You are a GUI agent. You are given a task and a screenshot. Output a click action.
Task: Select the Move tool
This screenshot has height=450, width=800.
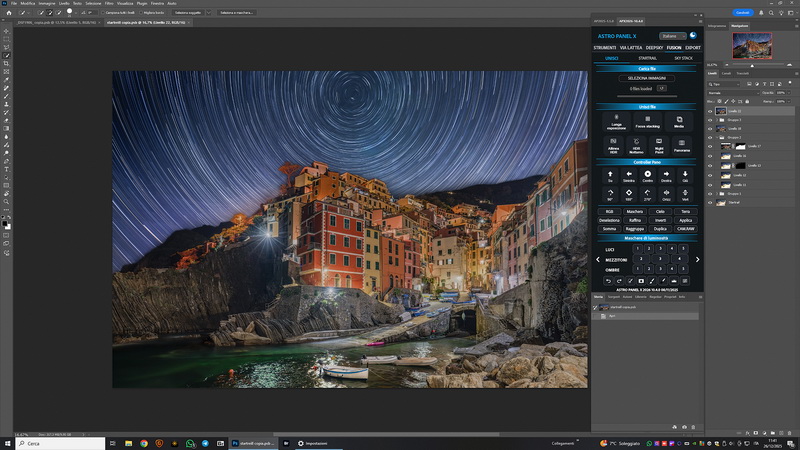pyautogui.click(x=6, y=31)
